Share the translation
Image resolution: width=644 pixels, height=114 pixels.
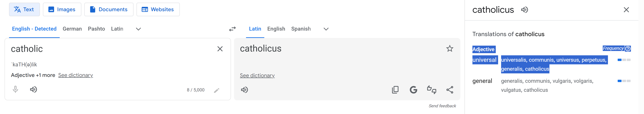coord(450,90)
